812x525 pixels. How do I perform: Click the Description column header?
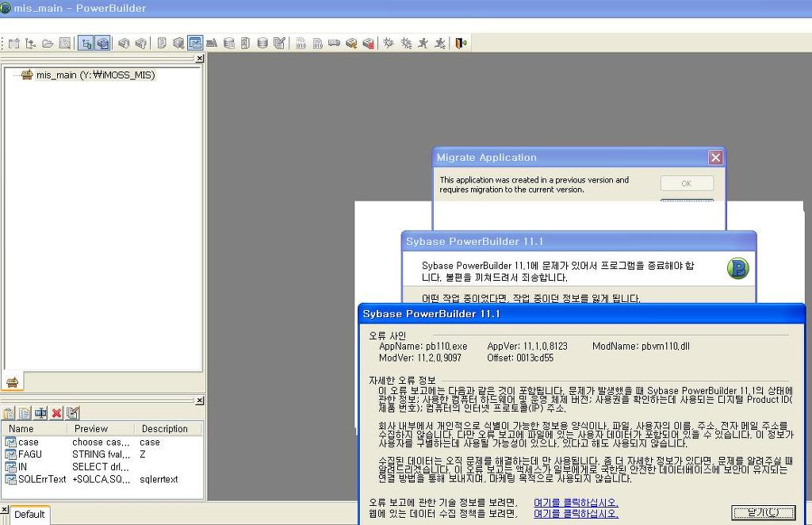[168, 429]
